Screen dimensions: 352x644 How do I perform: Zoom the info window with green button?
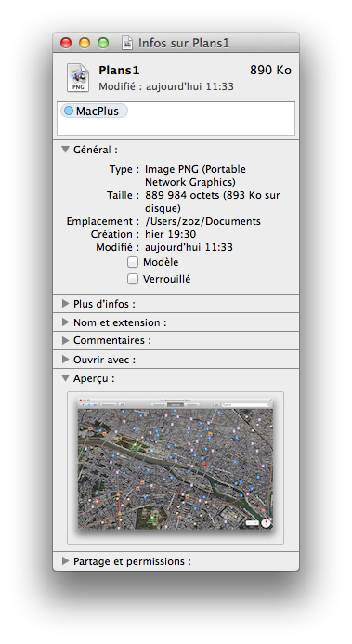(x=103, y=43)
